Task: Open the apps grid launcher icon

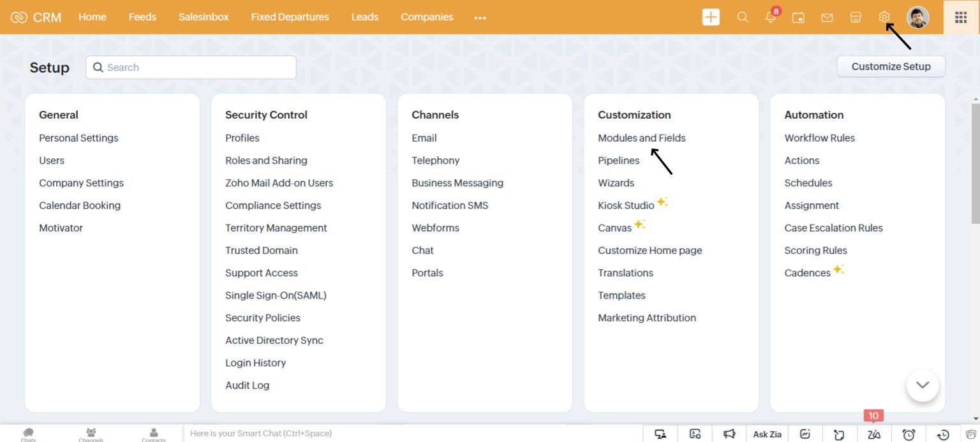Action: [961, 17]
